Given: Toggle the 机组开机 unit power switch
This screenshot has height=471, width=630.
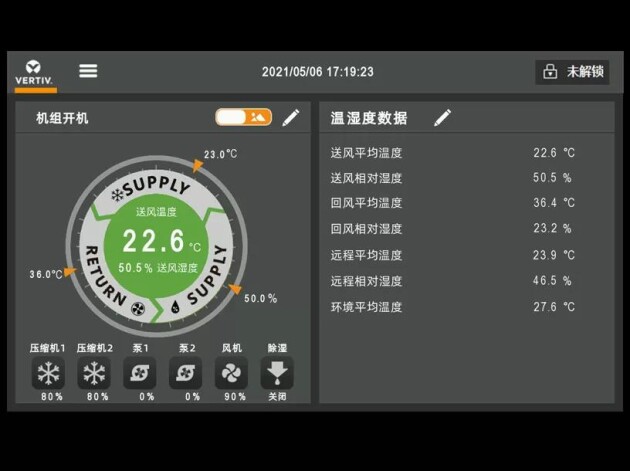Looking at the screenshot, I should (x=243, y=117).
